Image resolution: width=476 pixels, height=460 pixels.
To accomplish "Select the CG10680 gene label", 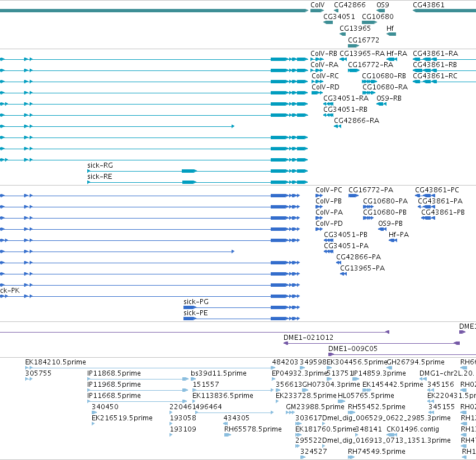I will pyautogui.click(x=378, y=16).
